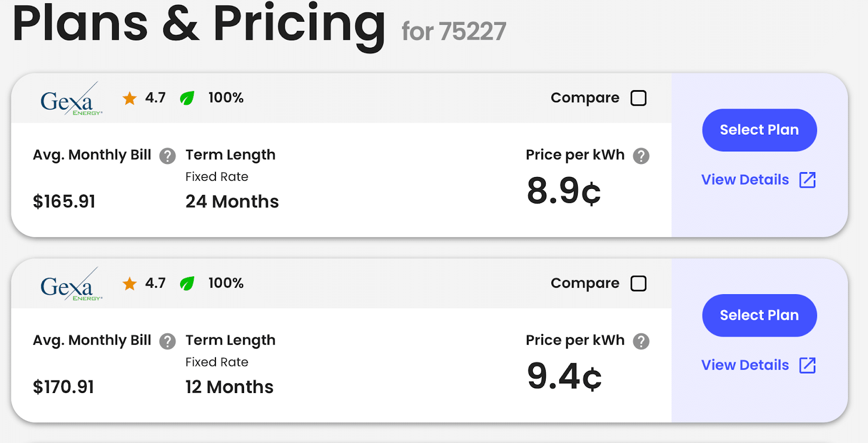Toggle Compare checkbox on the top plan card

[x=639, y=98]
